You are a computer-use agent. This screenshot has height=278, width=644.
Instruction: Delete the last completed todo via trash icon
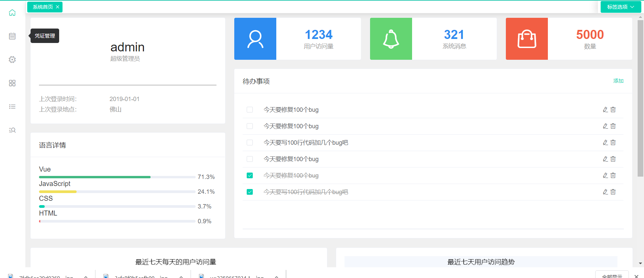[x=613, y=192]
